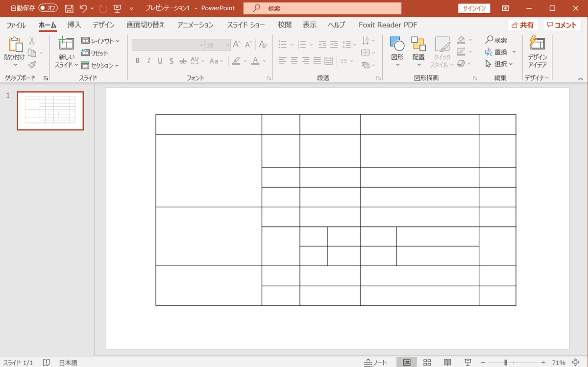Toggle italic formatting
This screenshot has height=367, width=588.
(x=149, y=61)
